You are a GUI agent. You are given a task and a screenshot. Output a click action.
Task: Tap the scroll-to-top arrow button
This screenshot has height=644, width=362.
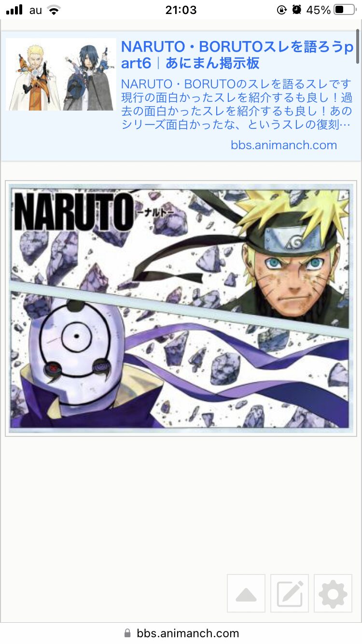(x=246, y=593)
